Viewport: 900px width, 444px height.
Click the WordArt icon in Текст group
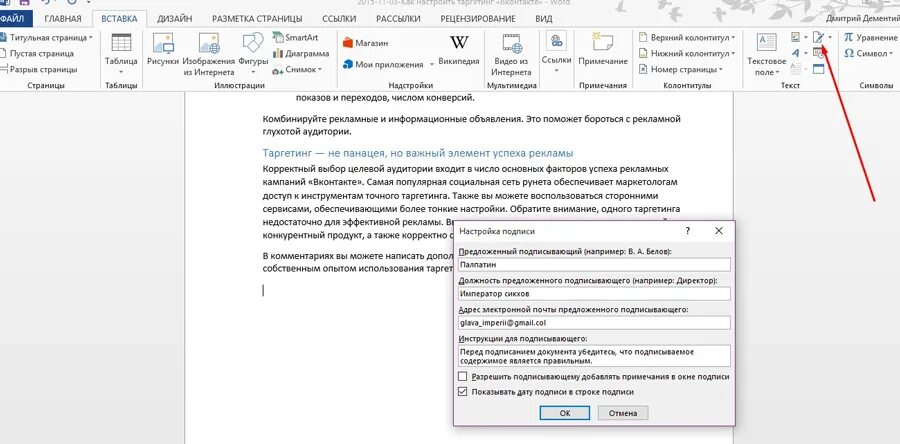click(x=796, y=53)
